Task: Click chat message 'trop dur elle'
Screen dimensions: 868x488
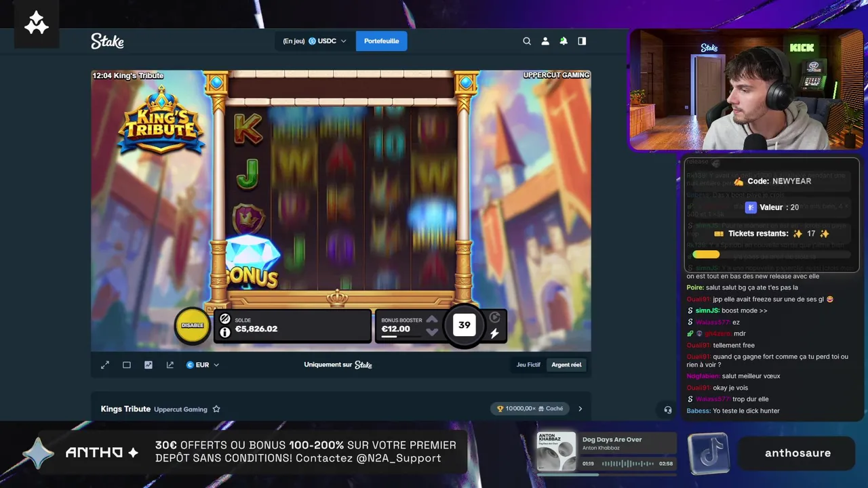Action: [751, 399]
